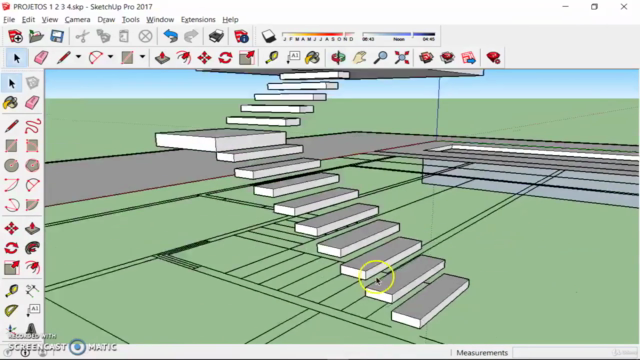Select the Line pencil tool in horizontal toolbar
The image size is (640, 360).
click(x=64, y=58)
